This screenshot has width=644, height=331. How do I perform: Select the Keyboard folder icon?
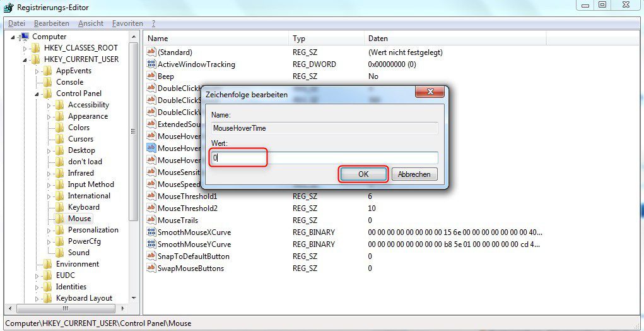59,207
